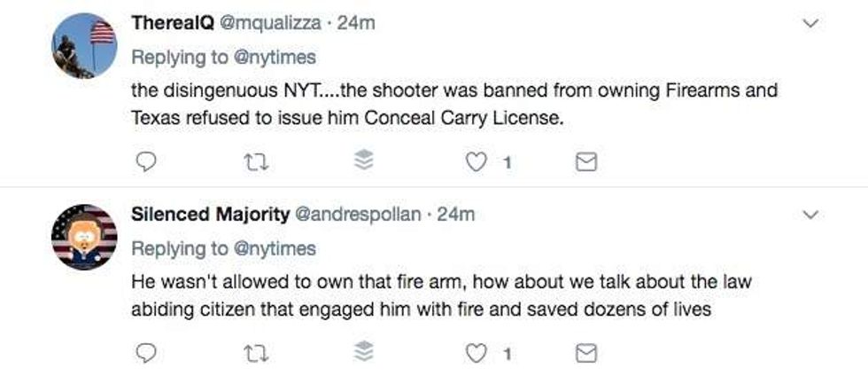Like TherealQ's tweet with heart
Screen dimensions: 868x376
coord(477,161)
